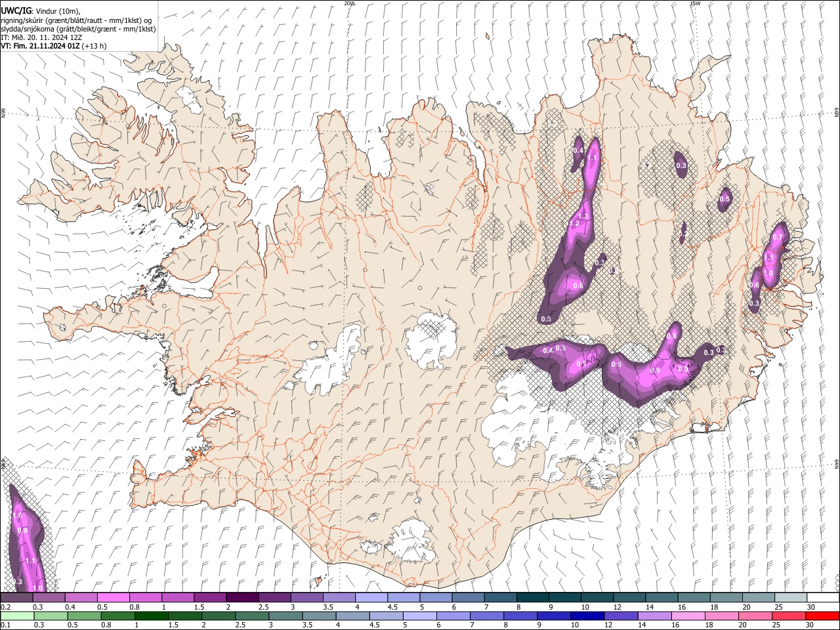Click the medium green 0.5–0.8 legend swatch
This screenshot has width=840, height=630.
pyautogui.click(x=84, y=616)
